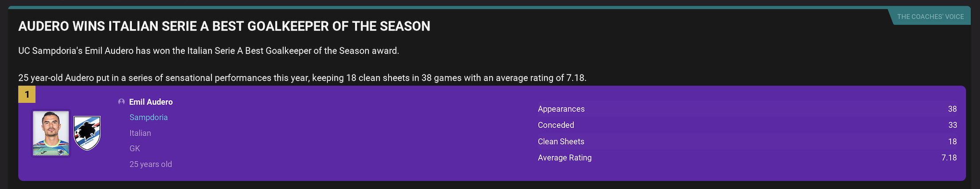Click the Italian nationality label
The image size is (980, 189).
click(140, 133)
